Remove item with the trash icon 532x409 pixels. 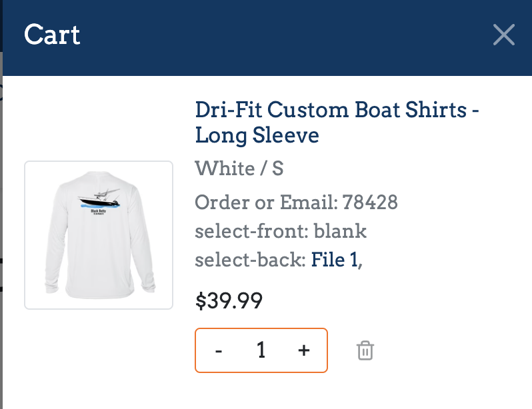click(365, 350)
